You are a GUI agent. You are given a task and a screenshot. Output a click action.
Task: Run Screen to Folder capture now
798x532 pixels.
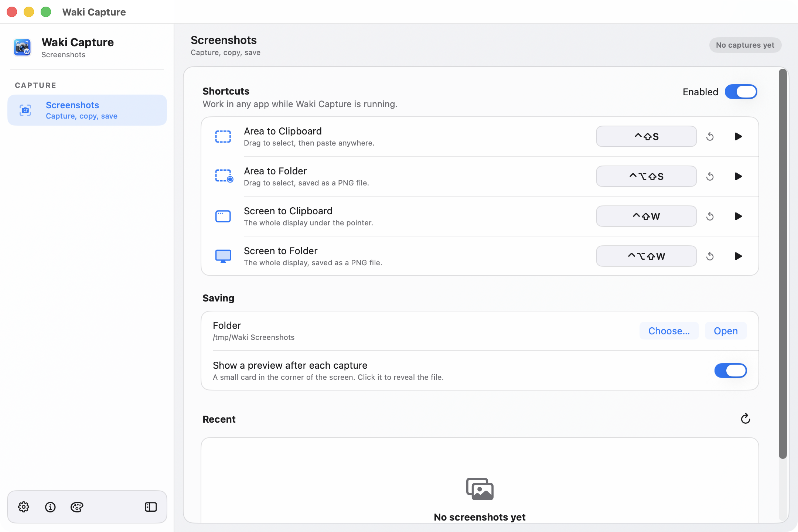(x=738, y=256)
